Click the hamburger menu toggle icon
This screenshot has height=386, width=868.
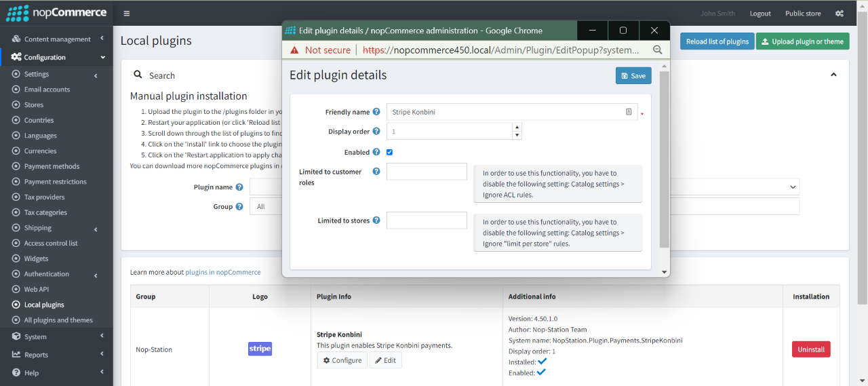(x=127, y=14)
